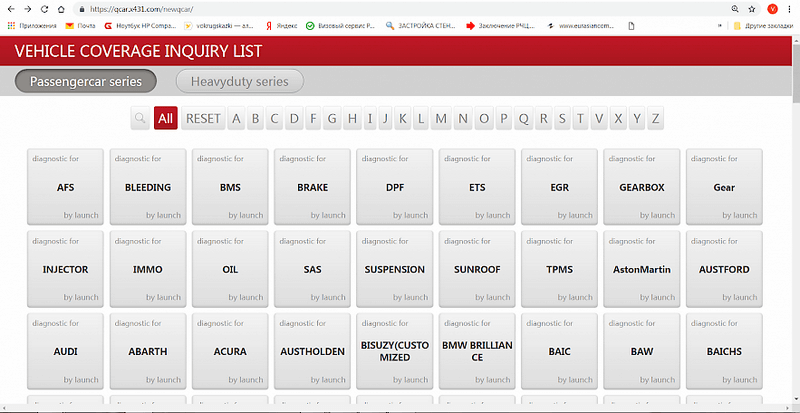Open the DPF diagnostic card
The width and height of the screenshot is (800, 413).
[x=395, y=187]
